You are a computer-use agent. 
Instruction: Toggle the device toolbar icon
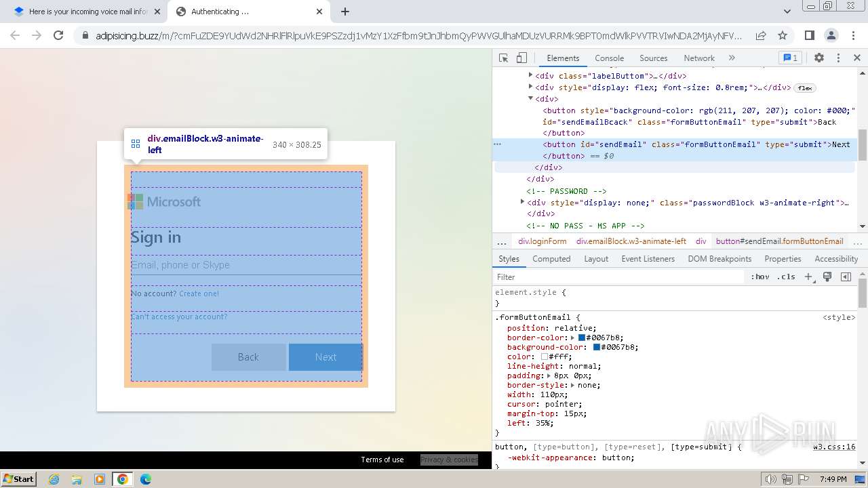coord(521,58)
